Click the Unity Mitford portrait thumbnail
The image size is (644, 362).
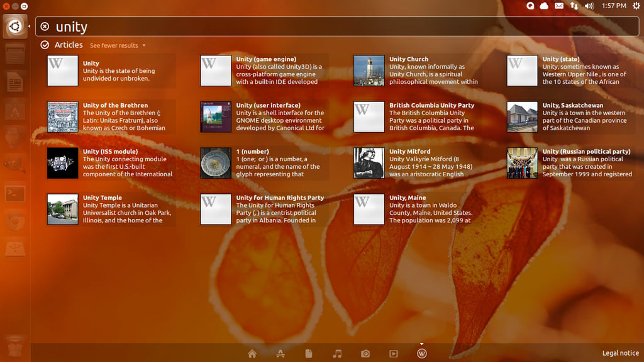(369, 163)
